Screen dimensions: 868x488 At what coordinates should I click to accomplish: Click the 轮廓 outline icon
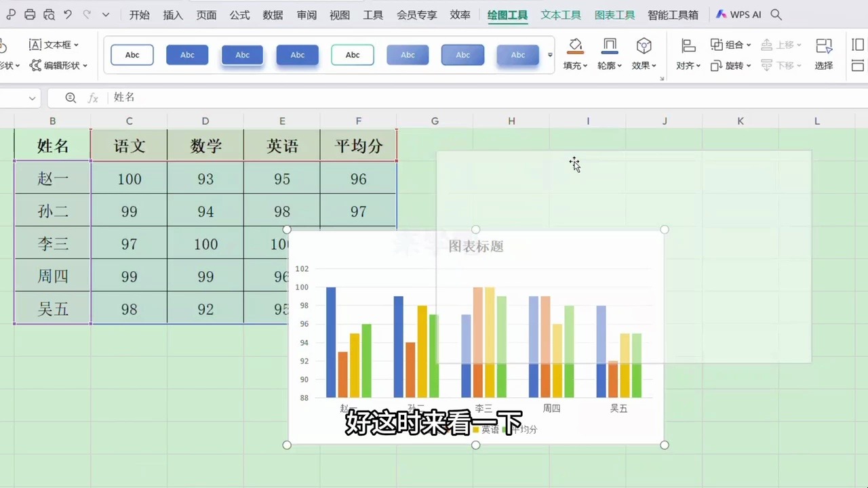(610, 45)
